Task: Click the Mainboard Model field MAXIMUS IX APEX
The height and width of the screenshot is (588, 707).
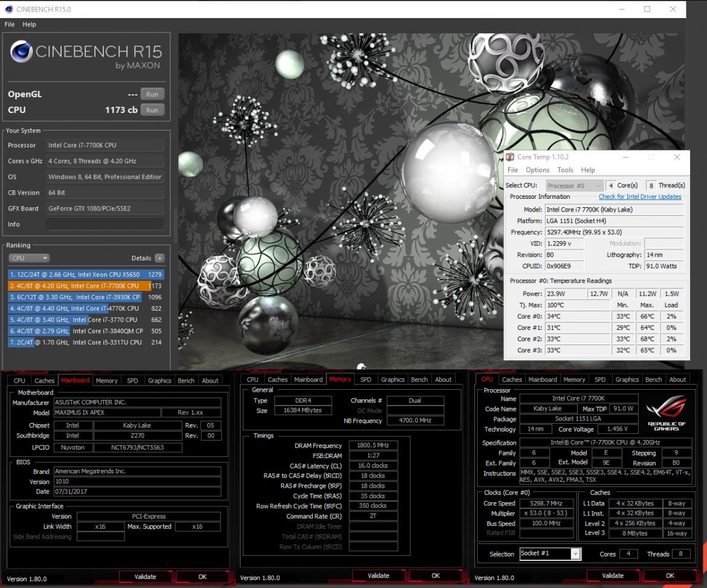Action: point(107,413)
